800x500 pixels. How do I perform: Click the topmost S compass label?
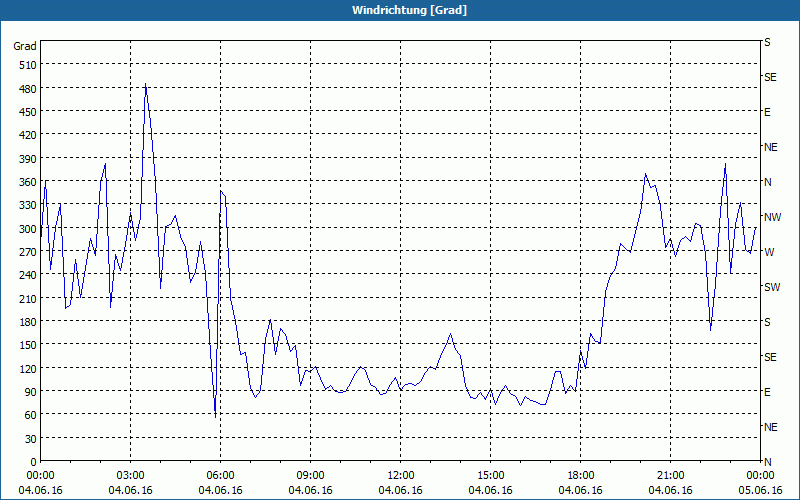(x=767, y=42)
